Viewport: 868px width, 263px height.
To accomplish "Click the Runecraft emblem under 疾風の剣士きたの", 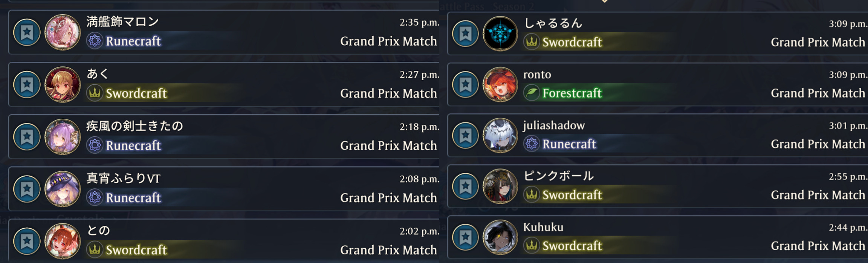I will point(95,145).
